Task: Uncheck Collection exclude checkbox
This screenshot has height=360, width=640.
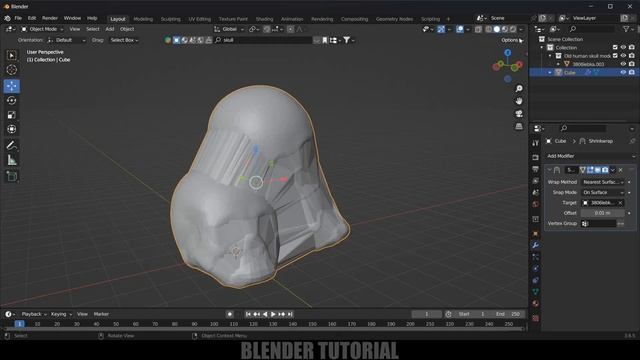Action: coord(615,47)
